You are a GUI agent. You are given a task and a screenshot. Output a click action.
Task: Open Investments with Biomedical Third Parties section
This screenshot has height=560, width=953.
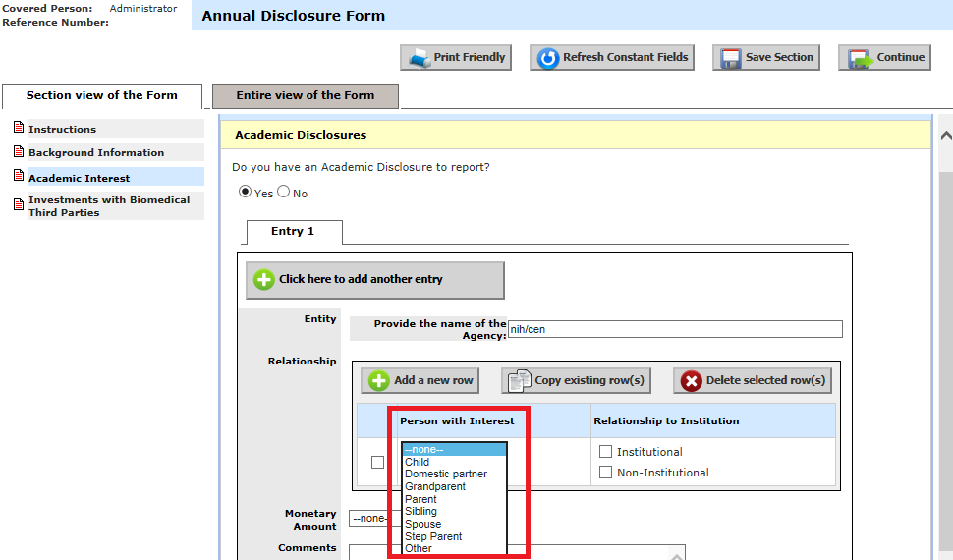coord(116,205)
